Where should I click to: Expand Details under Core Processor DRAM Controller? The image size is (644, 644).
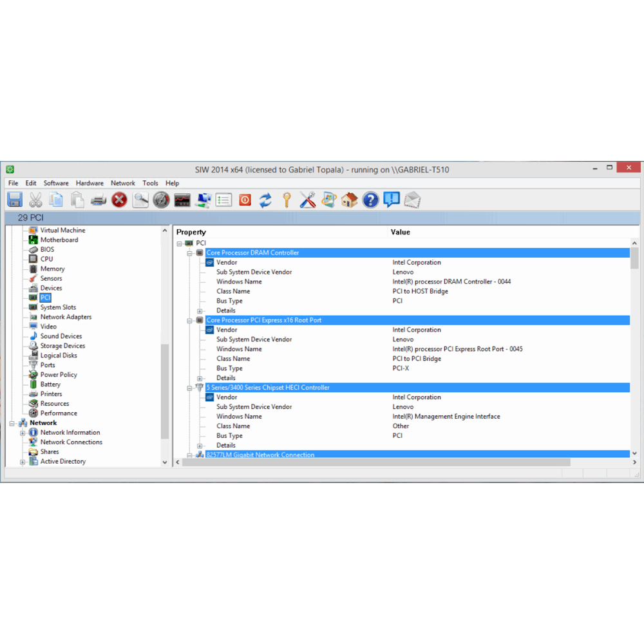pyautogui.click(x=200, y=311)
